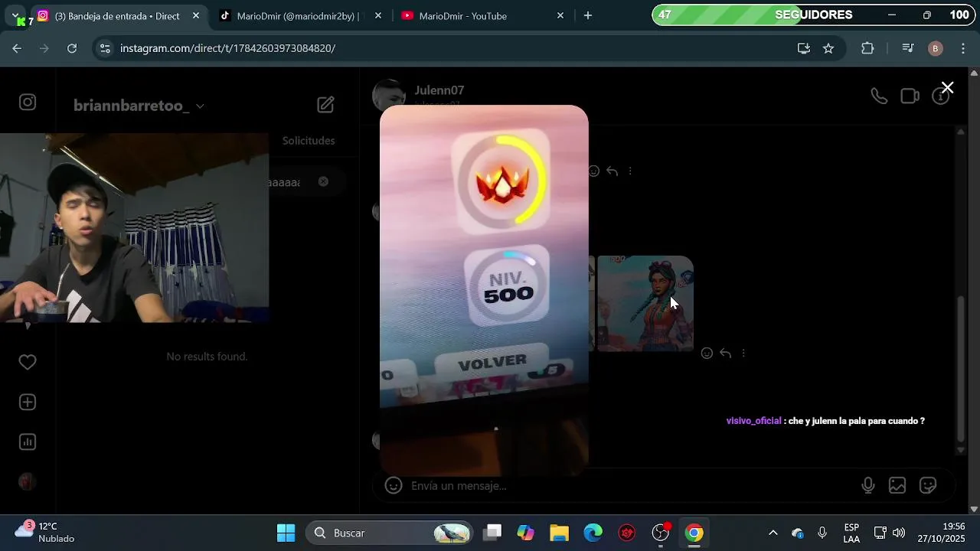Open the volume control in system tray
The width and height of the screenshot is (980, 551).
point(899,533)
